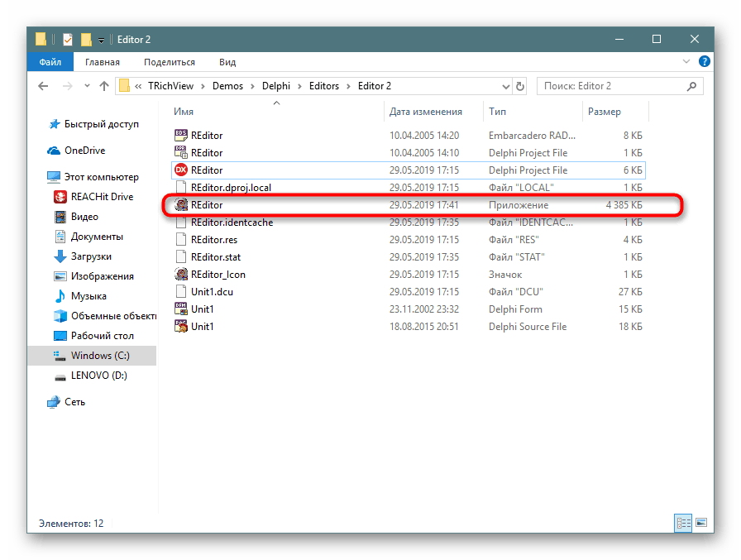Open Customize Quick Access Toolbar dropdown
741x560 pixels.
101,41
